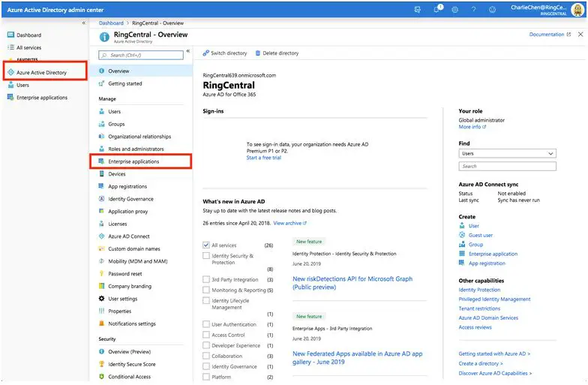The width and height of the screenshot is (588, 385).
Task: Click the Delete directory trash icon
Action: tap(258, 53)
